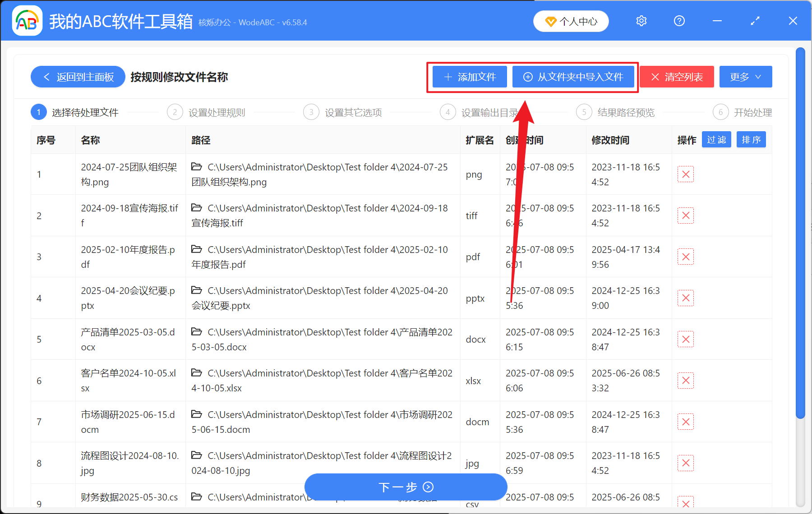Remove 2024-09-18宣传海报.tiff using its delete icon

685,216
